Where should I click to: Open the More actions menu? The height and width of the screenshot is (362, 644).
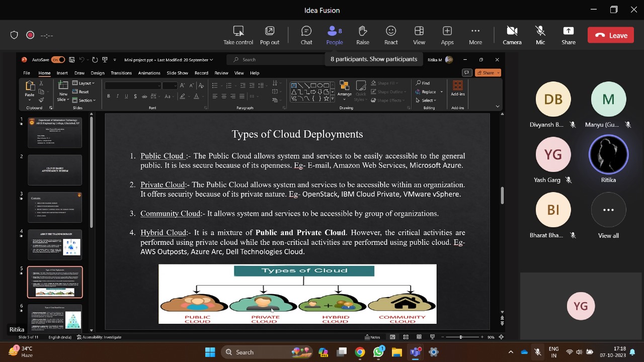(x=475, y=35)
